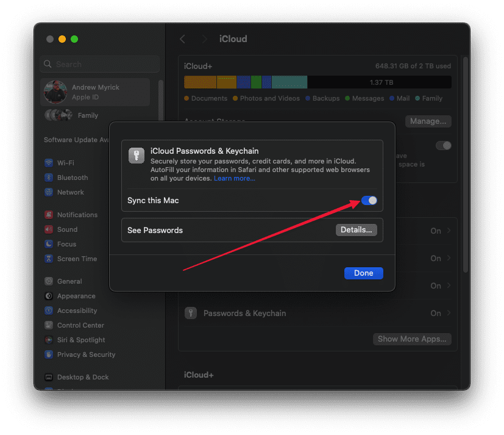The height and width of the screenshot is (435, 504).
Task: Open Sound settings label
Action: [68, 229]
